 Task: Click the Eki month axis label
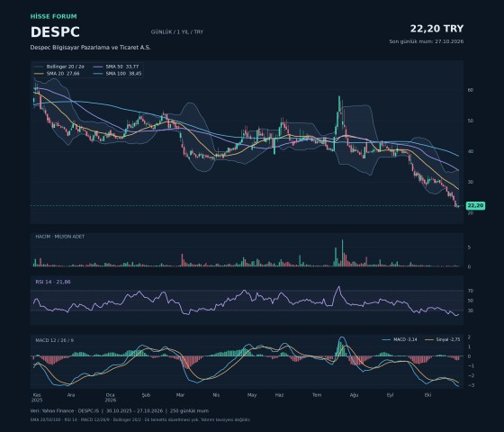427,395
